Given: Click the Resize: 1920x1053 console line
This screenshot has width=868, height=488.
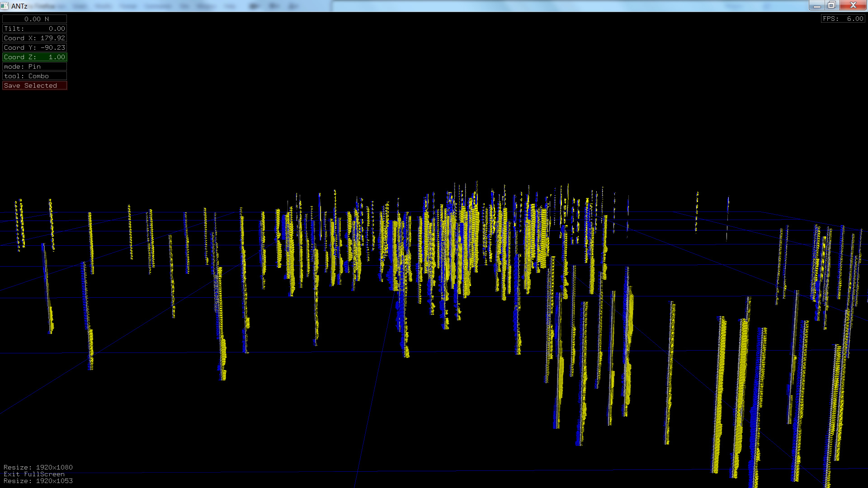Looking at the screenshot, I should pyautogui.click(x=38, y=481).
